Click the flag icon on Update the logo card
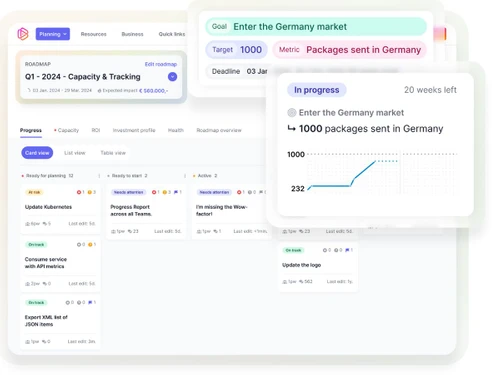Image resolution: width=500 pixels, height=375 pixels. [347, 250]
